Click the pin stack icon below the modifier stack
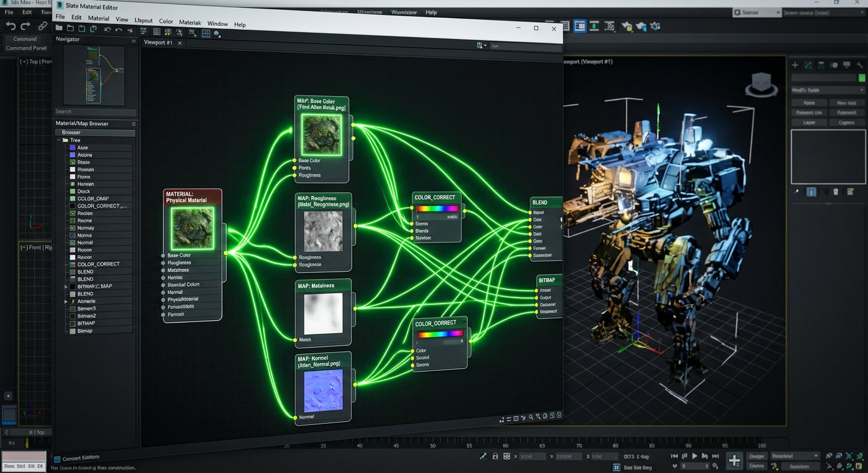This screenshot has height=473, width=868. tap(796, 192)
